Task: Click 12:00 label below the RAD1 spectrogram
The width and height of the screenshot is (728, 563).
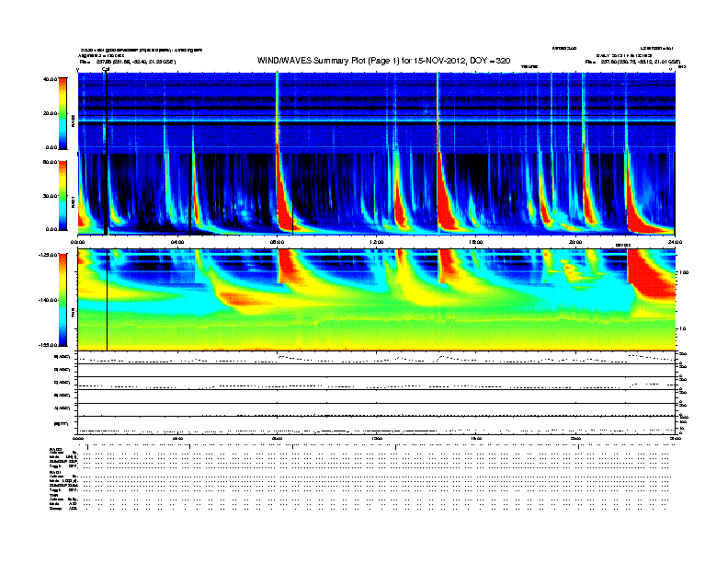Action: coord(376,242)
